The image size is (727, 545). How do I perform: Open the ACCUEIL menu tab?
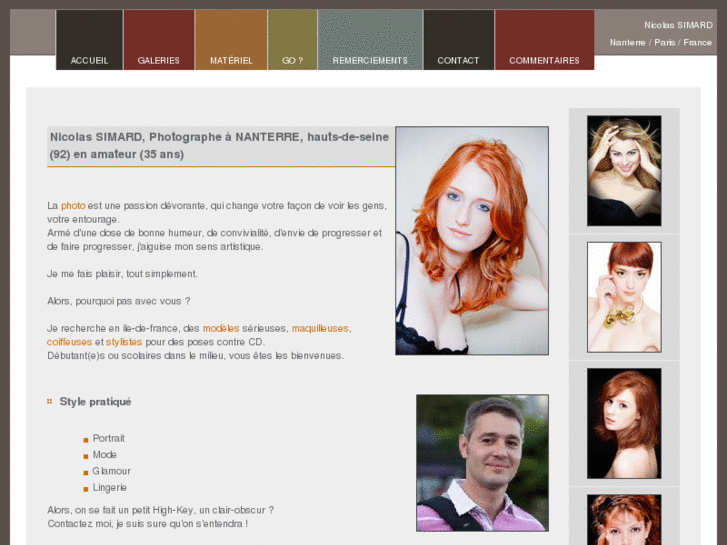point(89,40)
